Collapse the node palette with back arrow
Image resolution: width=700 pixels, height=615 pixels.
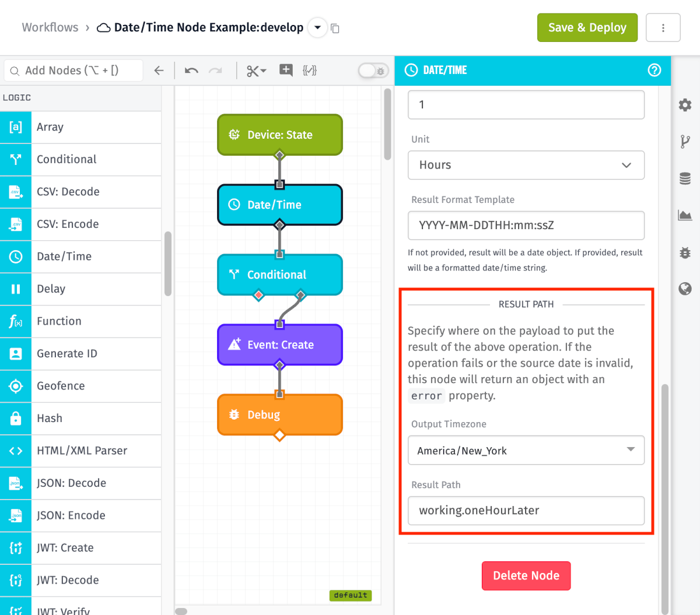(159, 71)
